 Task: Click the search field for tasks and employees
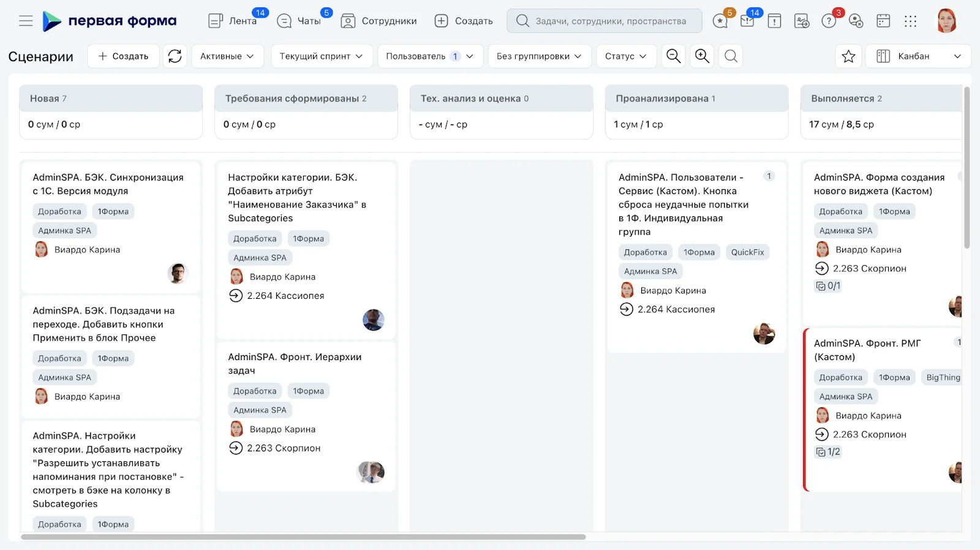pos(604,21)
